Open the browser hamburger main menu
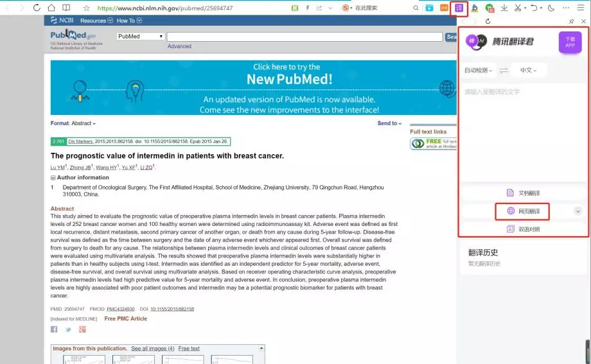 (581, 8)
